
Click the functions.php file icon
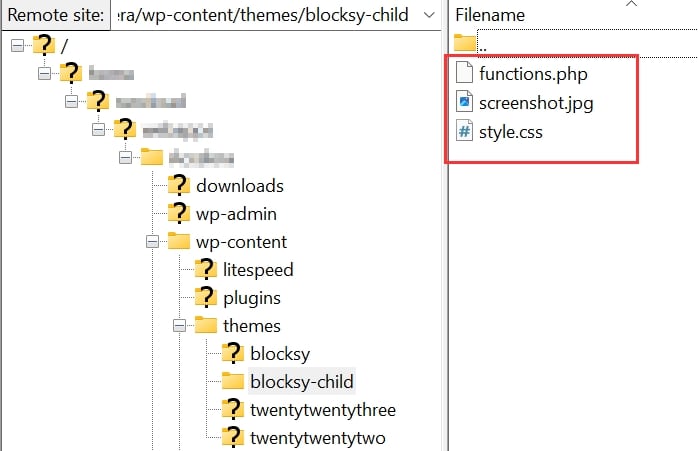[x=464, y=73]
